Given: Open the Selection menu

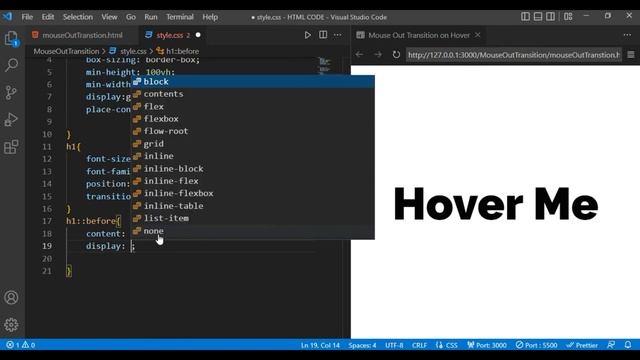Looking at the screenshot, I should point(78,17).
